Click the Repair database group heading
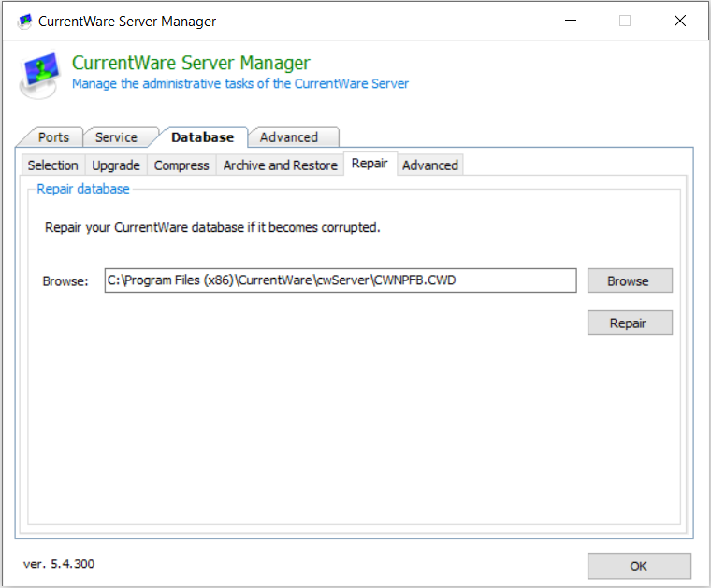The image size is (711, 588). tap(83, 189)
